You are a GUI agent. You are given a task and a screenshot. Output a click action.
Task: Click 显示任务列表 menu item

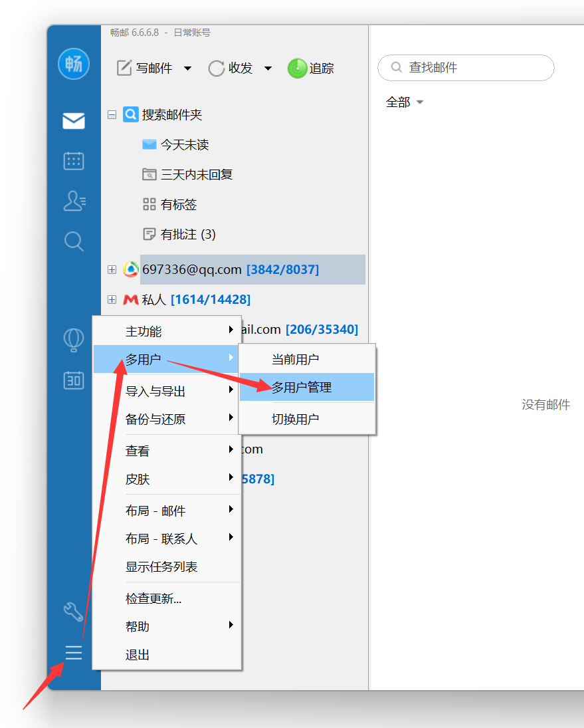tap(167, 566)
